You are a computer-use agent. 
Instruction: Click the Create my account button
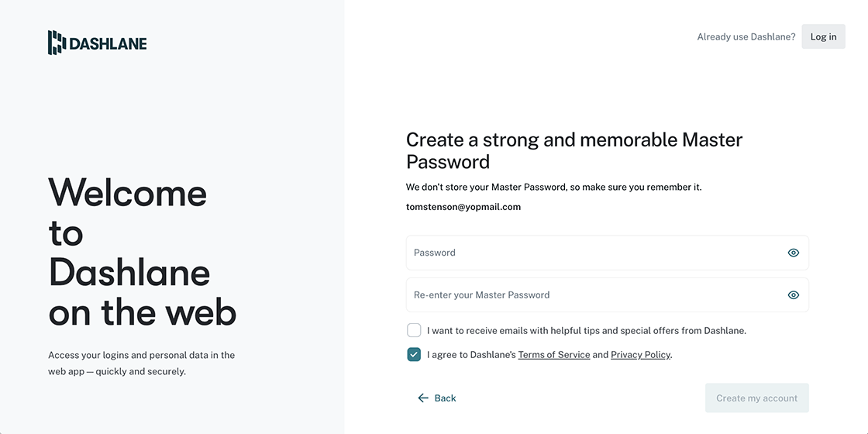756,398
